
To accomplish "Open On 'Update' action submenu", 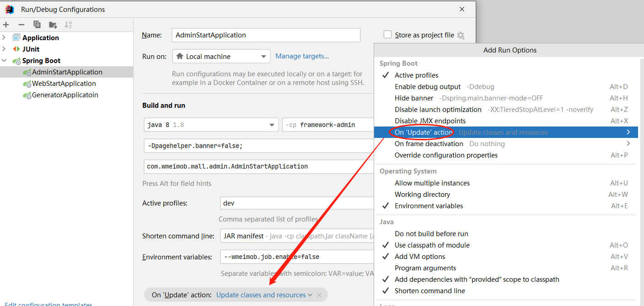I will click(x=507, y=132).
